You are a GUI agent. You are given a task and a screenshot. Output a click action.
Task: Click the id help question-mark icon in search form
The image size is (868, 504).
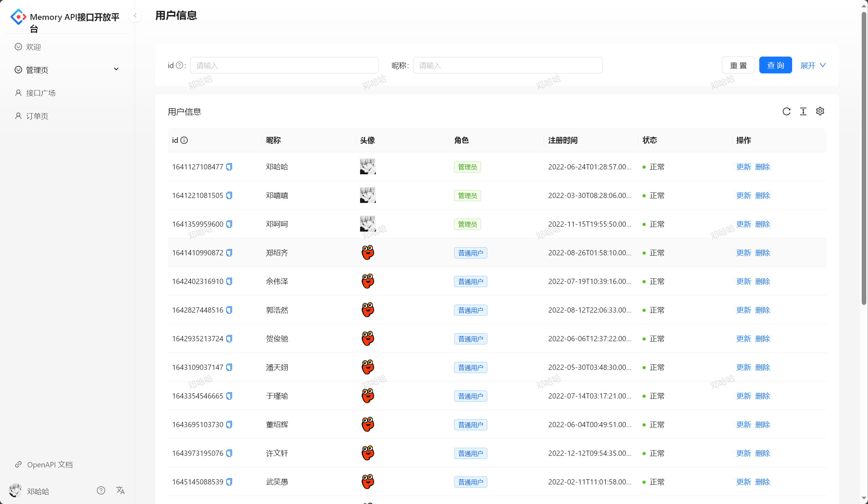(x=179, y=65)
